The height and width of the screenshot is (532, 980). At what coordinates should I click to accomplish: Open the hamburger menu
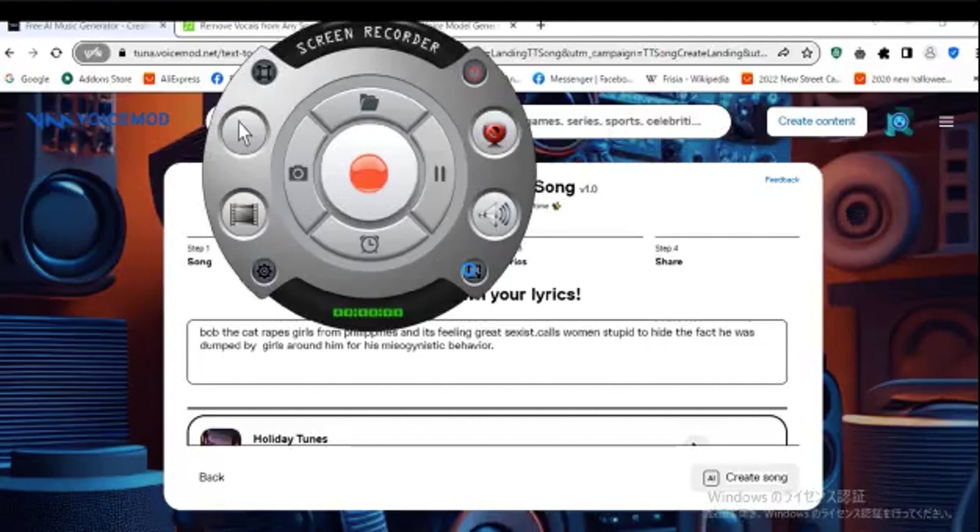(x=946, y=122)
